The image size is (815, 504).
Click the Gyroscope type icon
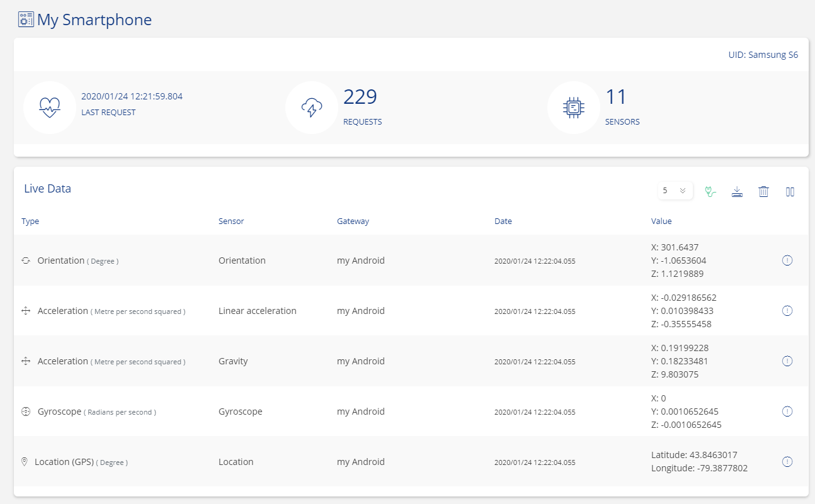tap(26, 412)
